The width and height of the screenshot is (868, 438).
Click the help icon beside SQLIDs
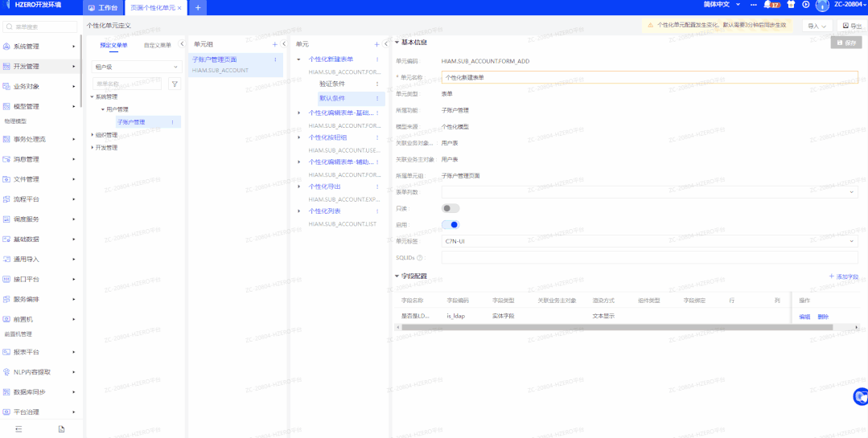click(x=420, y=258)
